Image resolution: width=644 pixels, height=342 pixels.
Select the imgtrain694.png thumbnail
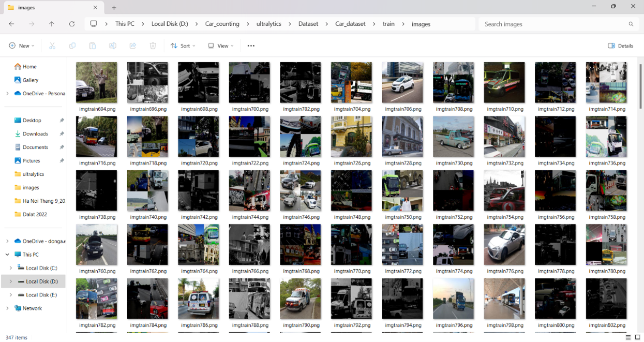pos(96,83)
